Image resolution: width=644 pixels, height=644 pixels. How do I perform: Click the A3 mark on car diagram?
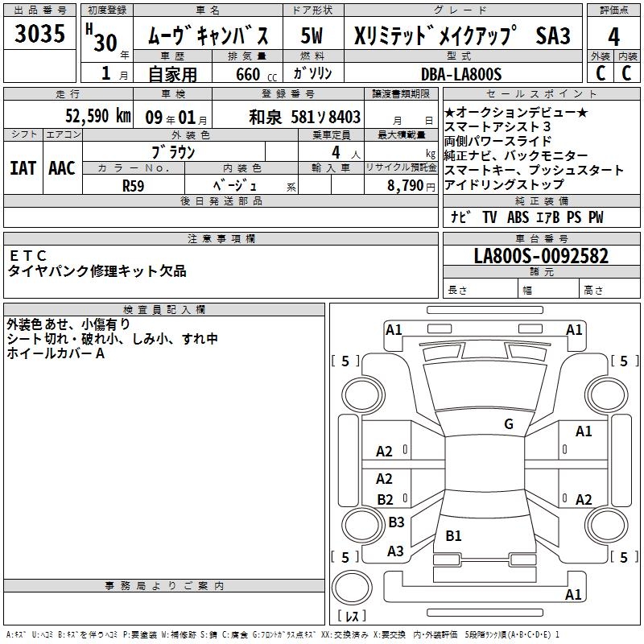click(395, 551)
